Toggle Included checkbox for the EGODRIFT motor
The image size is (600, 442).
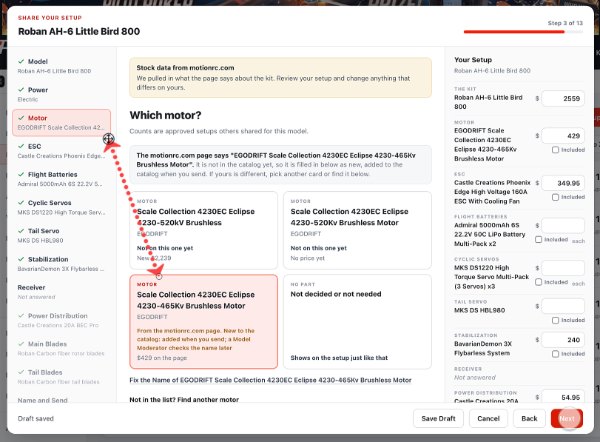click(555, 150)
